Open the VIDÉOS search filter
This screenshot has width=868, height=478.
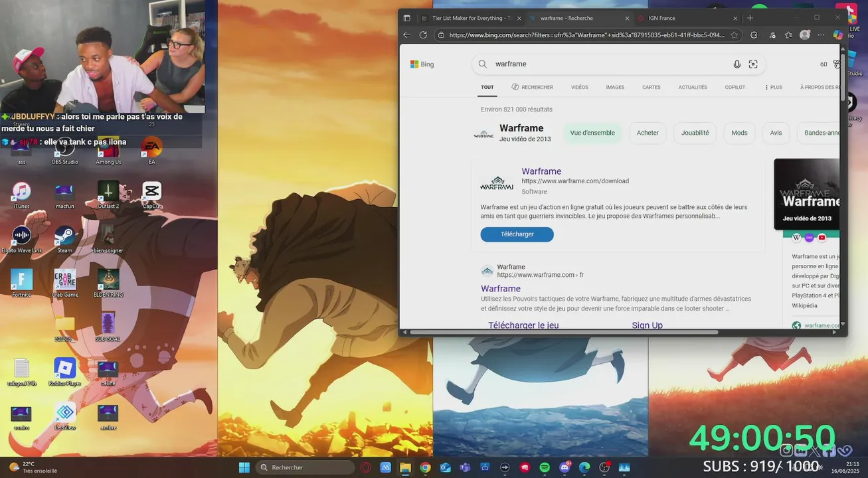click(580, 87)
